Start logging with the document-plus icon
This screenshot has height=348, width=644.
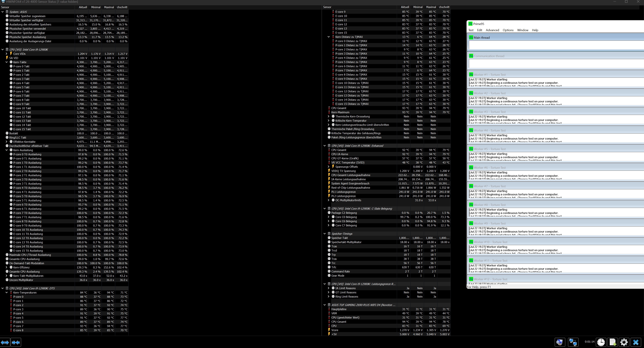pyautogui.click(x=612, y=342)
